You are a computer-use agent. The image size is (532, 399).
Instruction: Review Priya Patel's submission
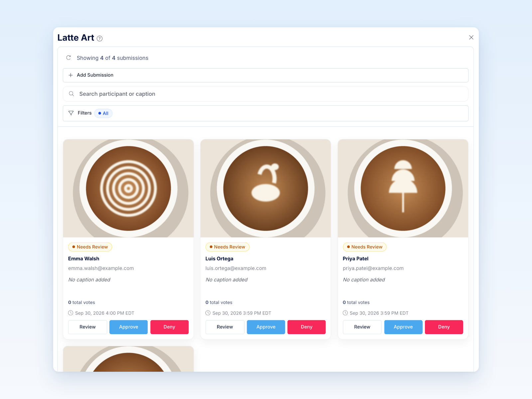362,327
